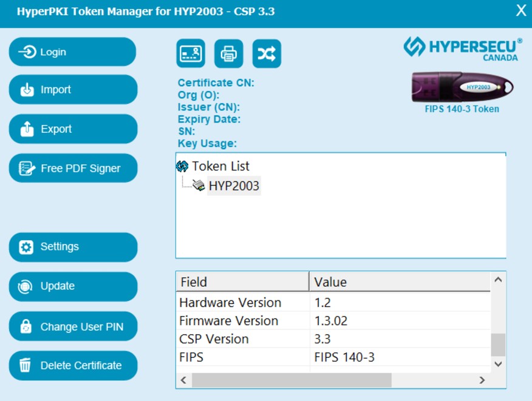
Task: Click the Field column header
Action: coord(242,281)
